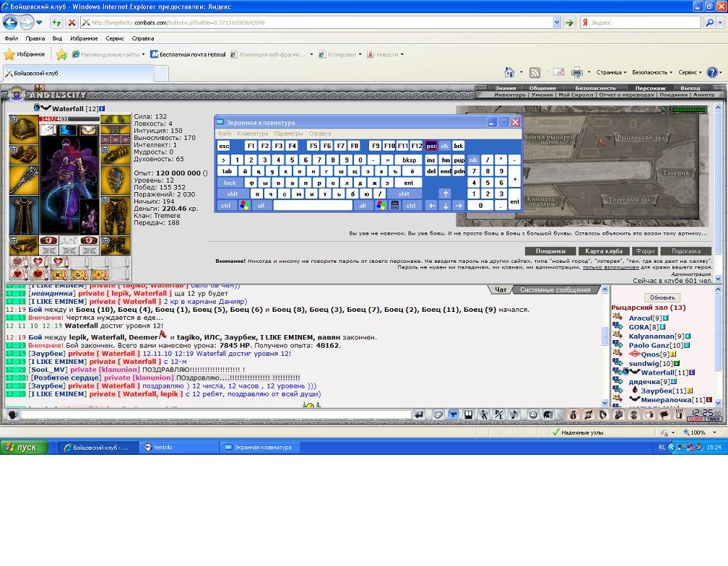The width and height of the screenshot is (728, 566).
Task: Click the green Go arrow beside address bar
Action: (570, 22)
